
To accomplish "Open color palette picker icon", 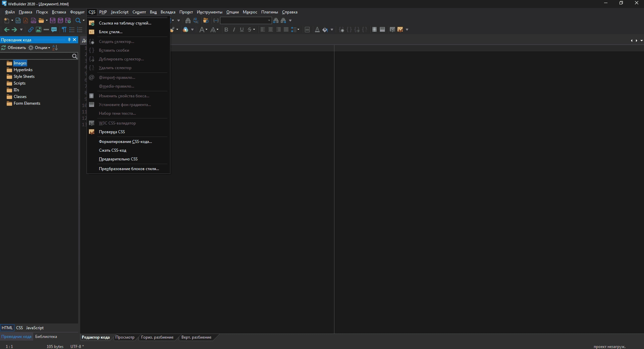I will click(185, 30).
